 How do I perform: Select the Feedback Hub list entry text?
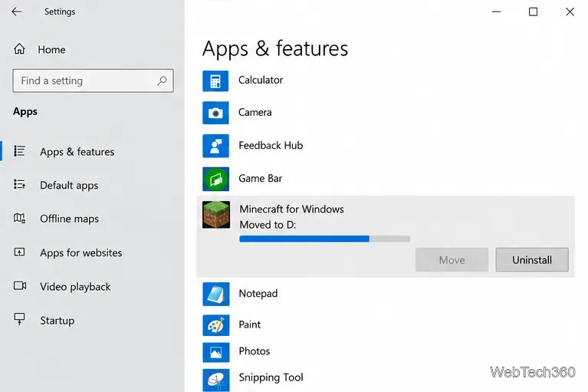[x=271, y=145]
